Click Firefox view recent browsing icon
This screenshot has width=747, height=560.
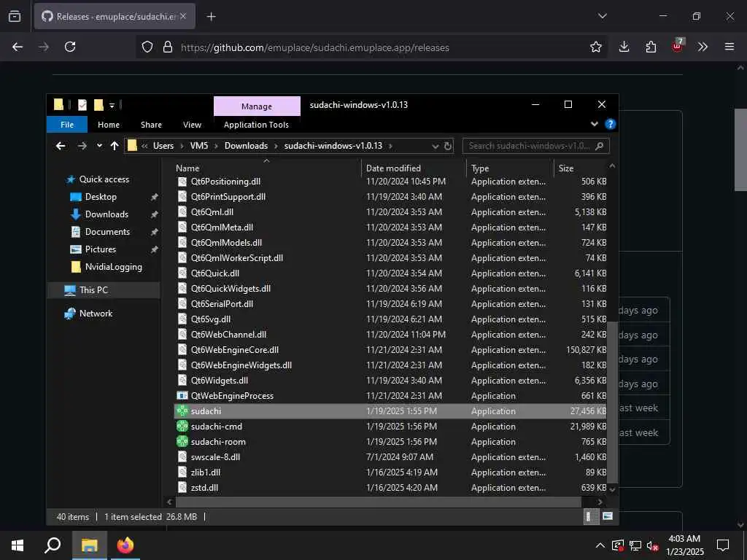point(15,17)
